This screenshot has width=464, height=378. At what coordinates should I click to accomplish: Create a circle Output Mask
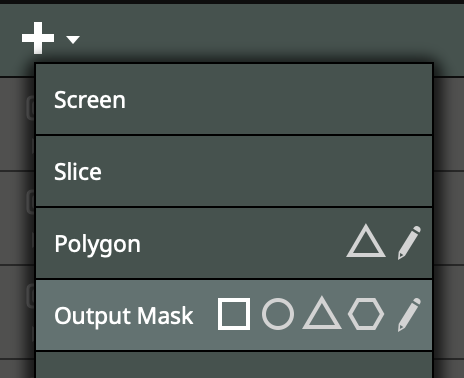click(x=278, y=314)
